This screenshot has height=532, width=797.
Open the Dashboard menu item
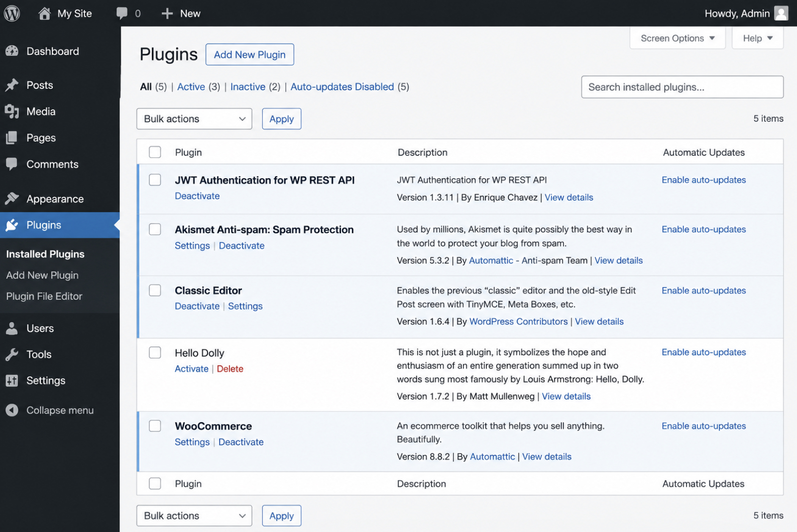[x=53, y=51]
